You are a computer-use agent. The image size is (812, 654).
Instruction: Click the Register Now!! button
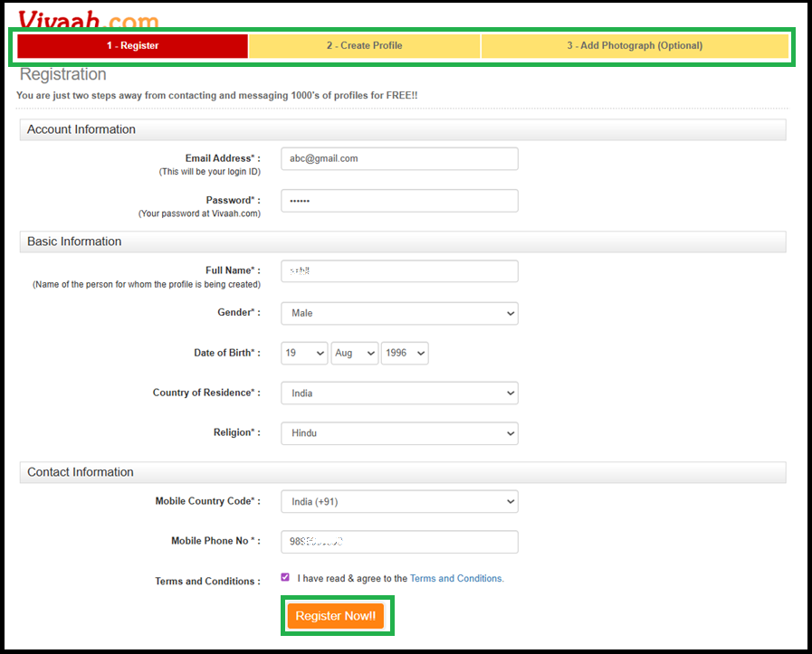pyautogui.click(x=336, y=616)
